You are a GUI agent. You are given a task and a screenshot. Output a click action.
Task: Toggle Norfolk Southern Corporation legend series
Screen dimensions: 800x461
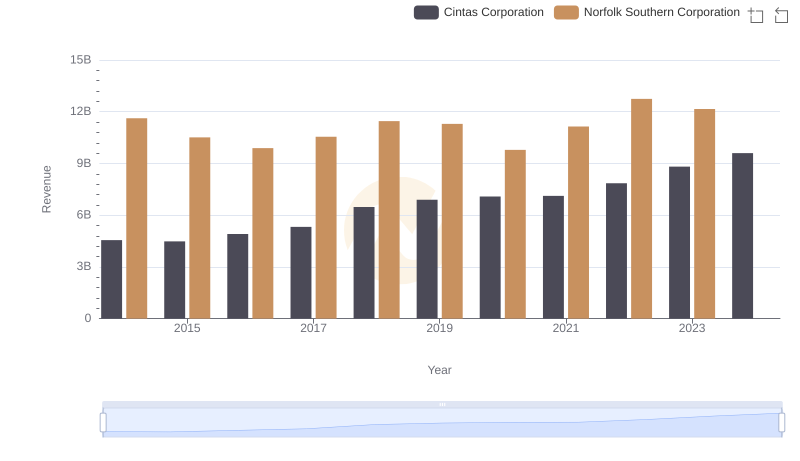point(646,12)
